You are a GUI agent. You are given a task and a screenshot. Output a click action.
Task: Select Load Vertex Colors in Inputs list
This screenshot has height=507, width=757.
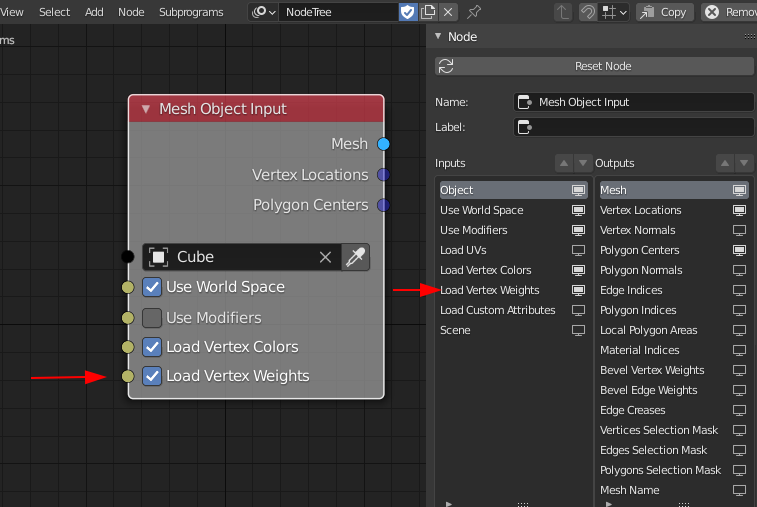click(513, 270)
